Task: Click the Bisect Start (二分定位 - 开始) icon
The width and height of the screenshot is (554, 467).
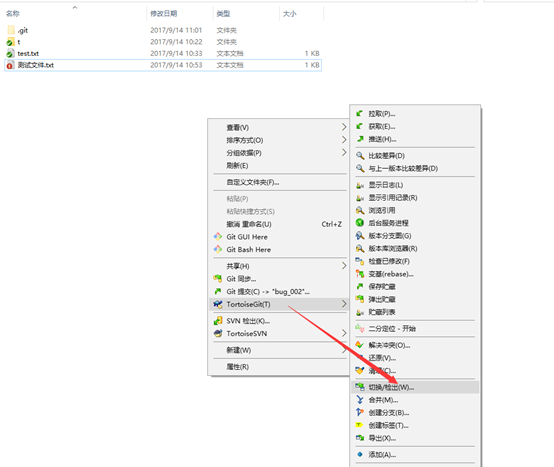Action: click(360, 328)
